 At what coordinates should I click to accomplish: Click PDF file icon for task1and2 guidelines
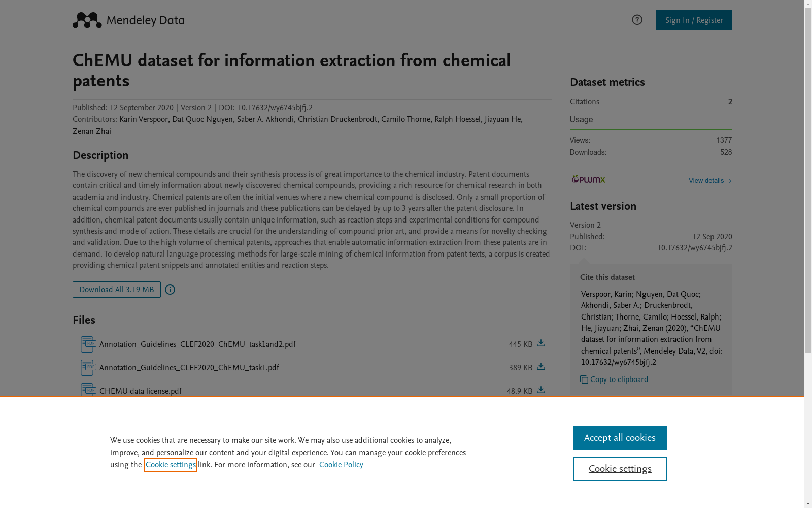[x=88, y=344]
